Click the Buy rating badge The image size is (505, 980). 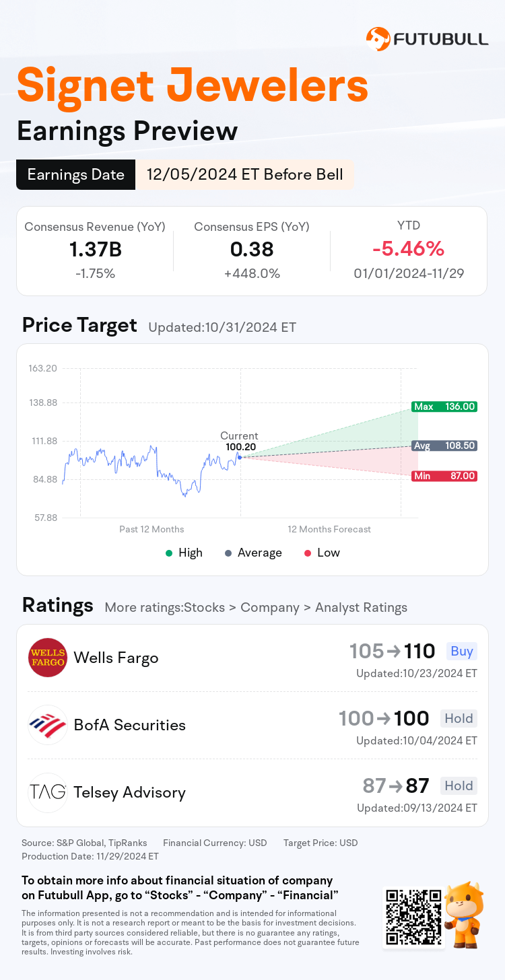click(462, 651)
